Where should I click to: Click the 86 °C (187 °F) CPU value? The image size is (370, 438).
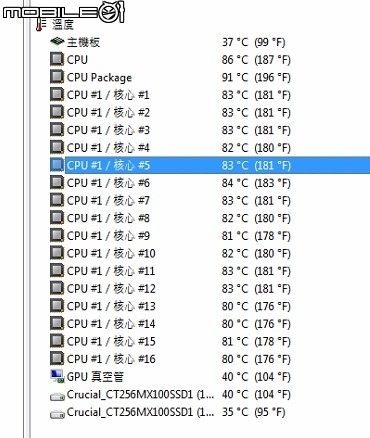pos(256,60)
